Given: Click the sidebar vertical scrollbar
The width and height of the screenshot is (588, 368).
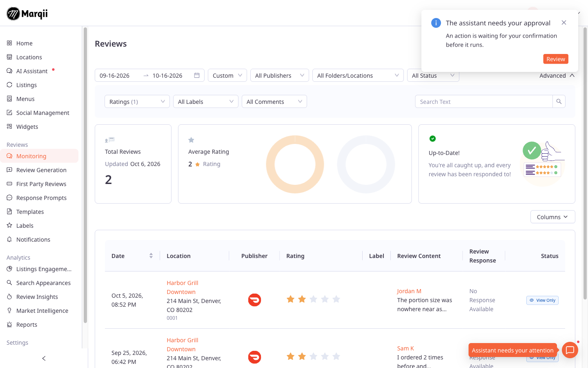Looking at the screenshot, I should click(85, 176).
